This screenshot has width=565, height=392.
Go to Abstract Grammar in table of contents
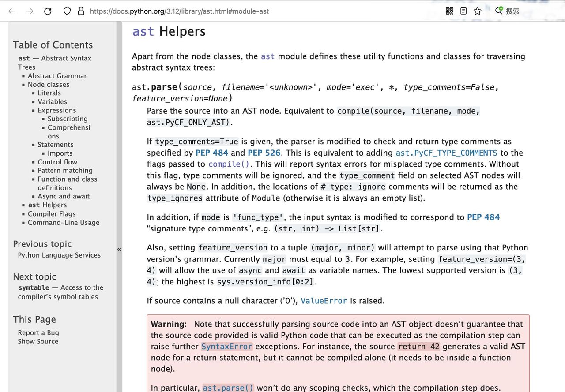coord(57,76)
